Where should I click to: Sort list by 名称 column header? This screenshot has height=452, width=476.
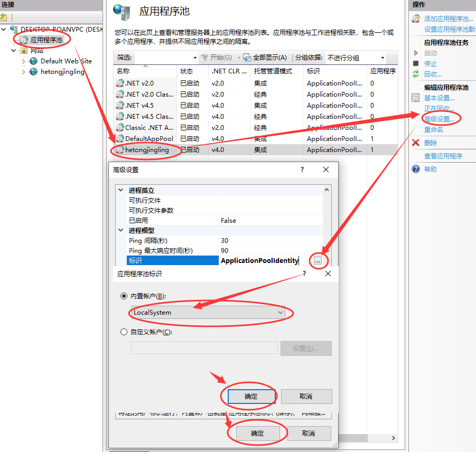click(145, 71)
